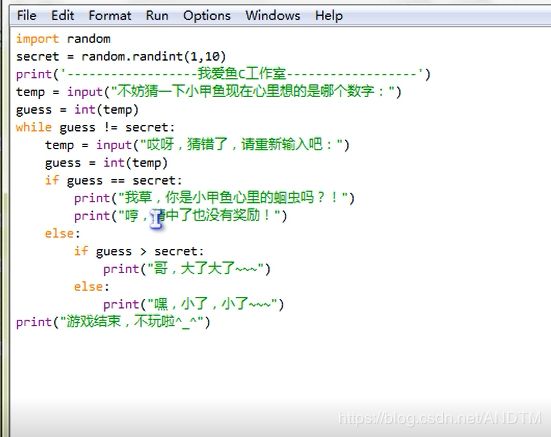Viewport: 551px width, 437px height.
Task: Click the 'if guess == secret:' line
Action: tap(114, 180)
